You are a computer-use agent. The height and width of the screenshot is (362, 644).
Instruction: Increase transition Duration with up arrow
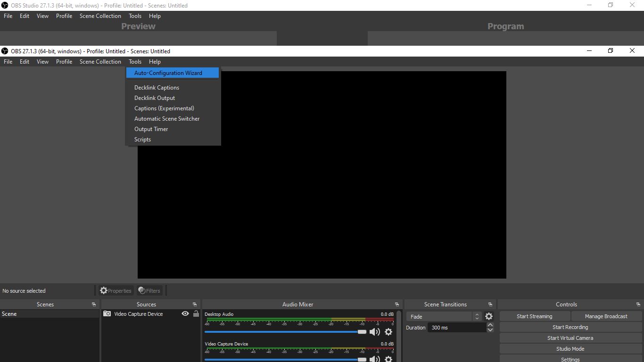point(490,325)
